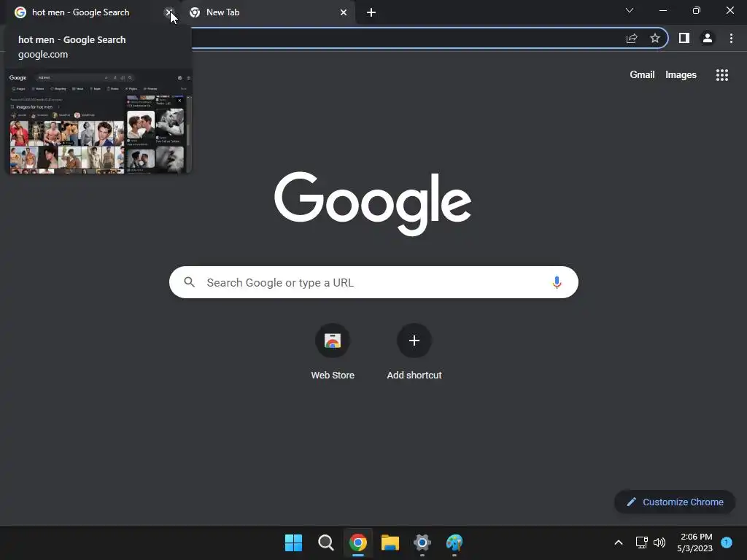The height and width of the screenshot is (560, 747).
Task: Open the Chrome three-dot menu
Action: [731, 38]
